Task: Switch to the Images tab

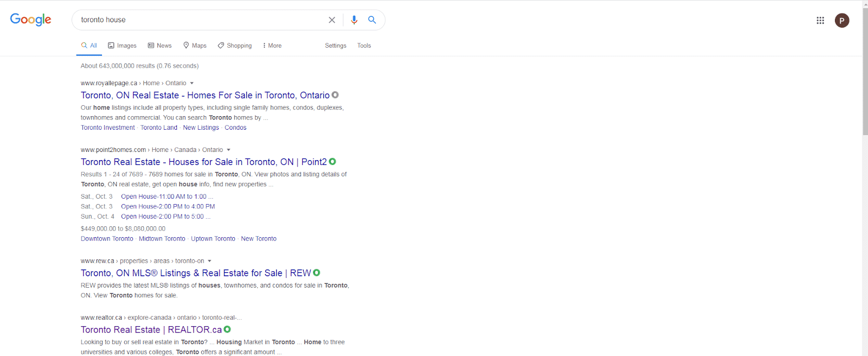Action: click(122, 46)
